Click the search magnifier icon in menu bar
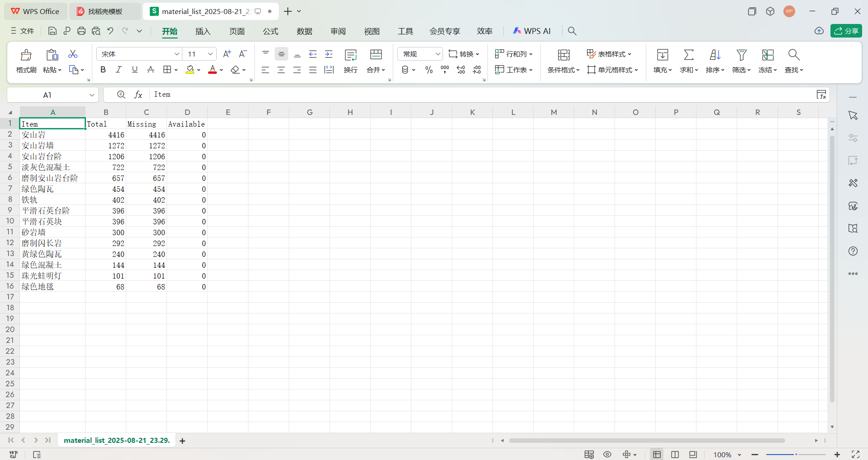Image resolution: width=868 pixels, height=460 pixels. pyautogui.click(x=572, y=31)
